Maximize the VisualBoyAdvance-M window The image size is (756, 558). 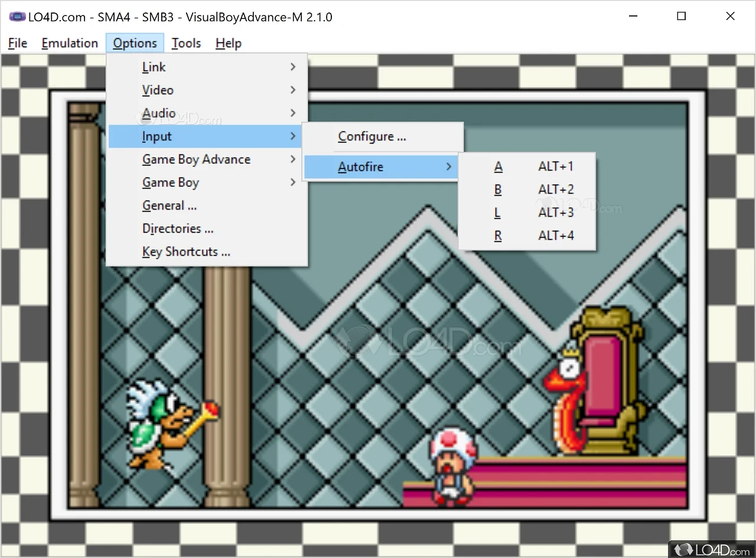682,17
